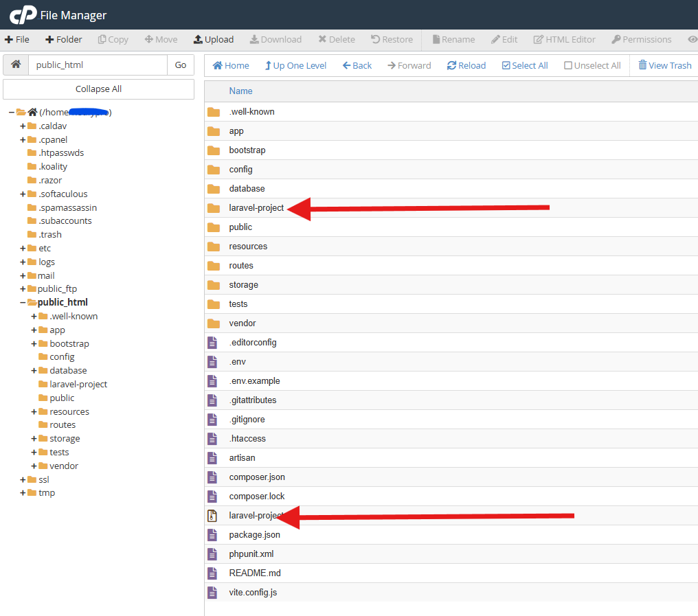Navigate Forward
Screen dimensions: 698x616
pos(409,65)
